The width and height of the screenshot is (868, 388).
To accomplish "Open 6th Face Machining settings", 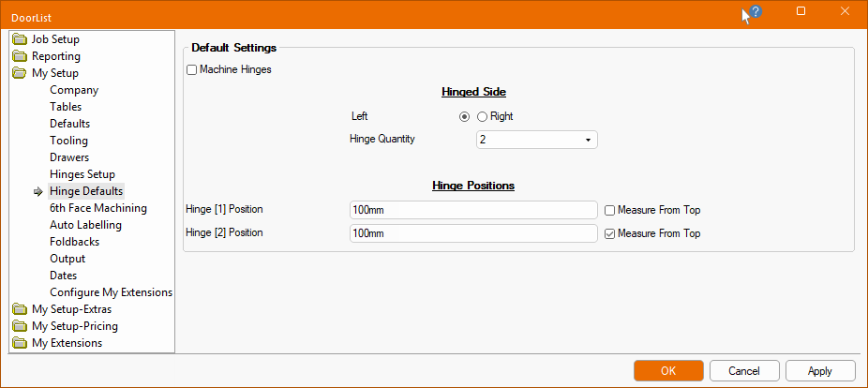I will tap(97, 208).
